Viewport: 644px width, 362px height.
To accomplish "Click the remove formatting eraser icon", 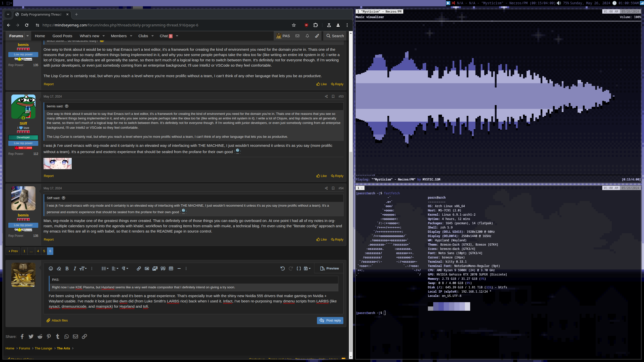I will tap(59, 268).
